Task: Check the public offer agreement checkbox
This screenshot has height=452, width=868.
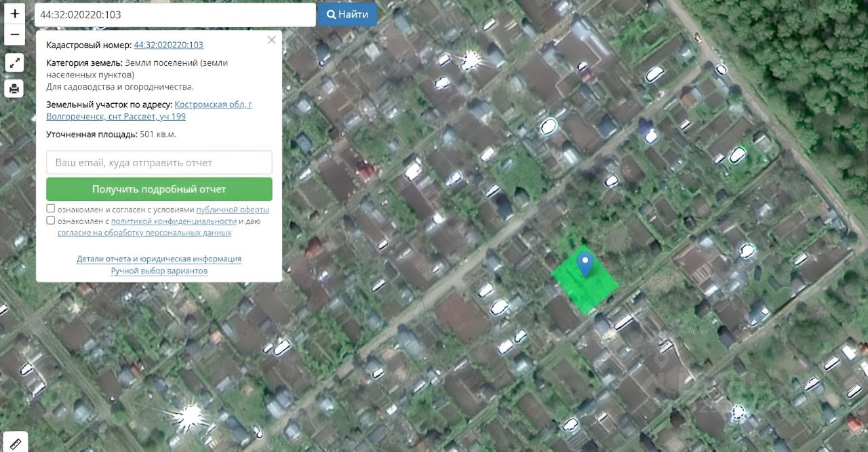Action: click(x=51, y=208)
